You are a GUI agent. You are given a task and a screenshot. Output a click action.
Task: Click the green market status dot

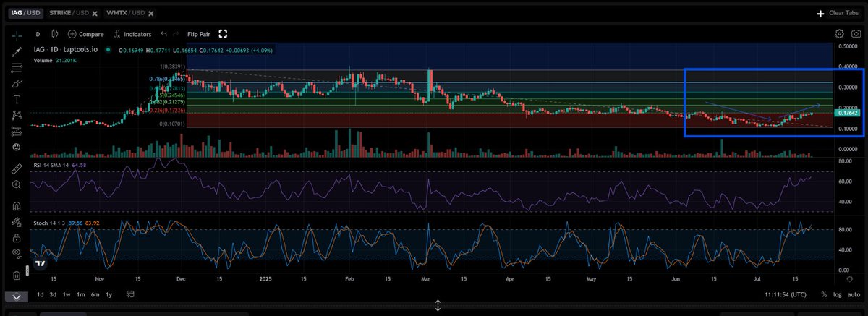pyautogui.click(x=107, y=49)
